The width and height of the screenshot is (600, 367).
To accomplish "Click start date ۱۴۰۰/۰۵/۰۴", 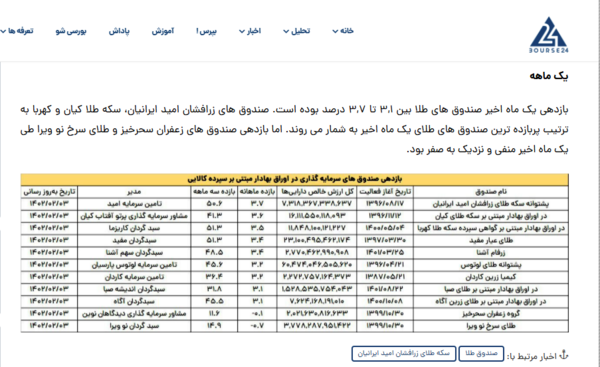I will [385, 228].
